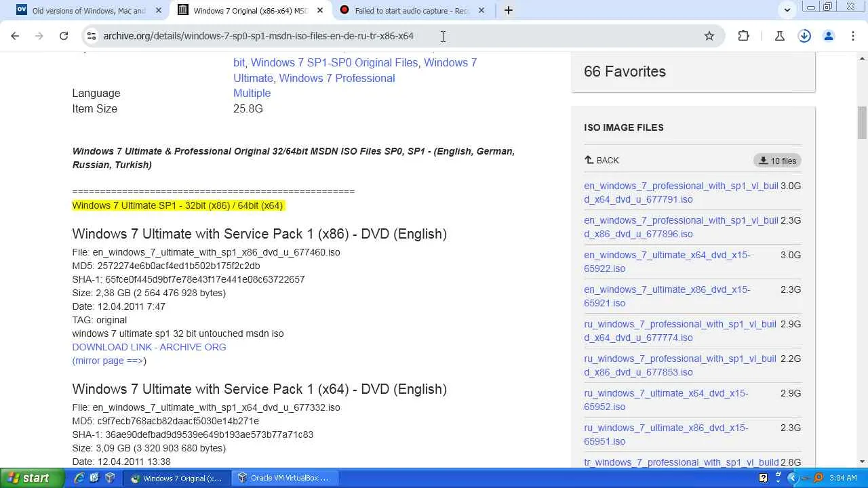Click the ISO IMAGE FILES heading

tap(624, 127)
